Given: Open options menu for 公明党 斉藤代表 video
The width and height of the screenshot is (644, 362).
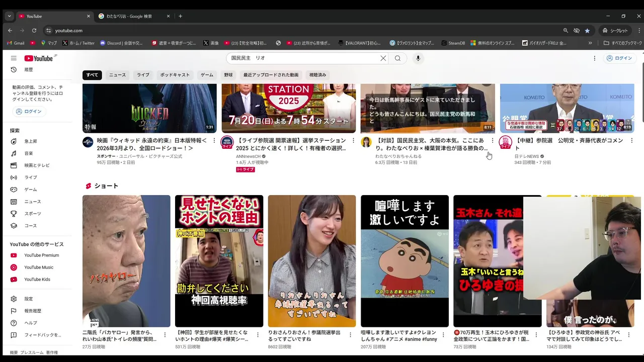Looking at the screenshot, I should [632, 140].
